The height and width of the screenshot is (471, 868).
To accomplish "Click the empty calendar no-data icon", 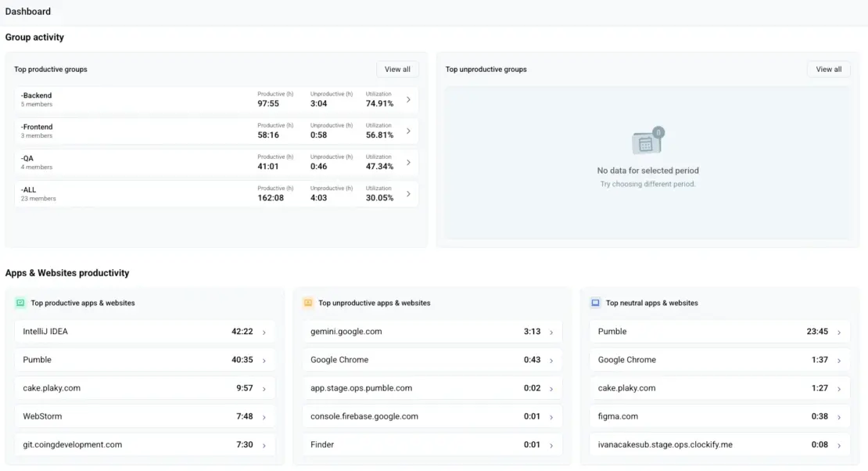I will click(647, 140).
